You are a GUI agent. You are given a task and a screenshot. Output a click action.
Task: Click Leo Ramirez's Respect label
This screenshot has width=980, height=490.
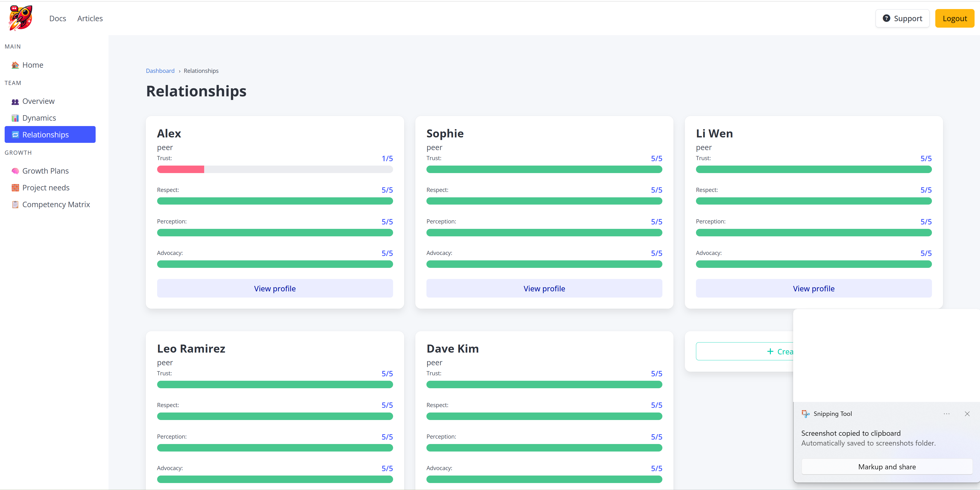tap(168, 405)
